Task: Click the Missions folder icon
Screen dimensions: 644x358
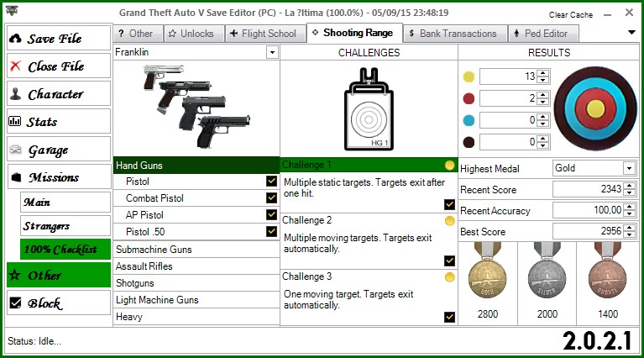Action: pyautogui.click(x=16, y=177)
